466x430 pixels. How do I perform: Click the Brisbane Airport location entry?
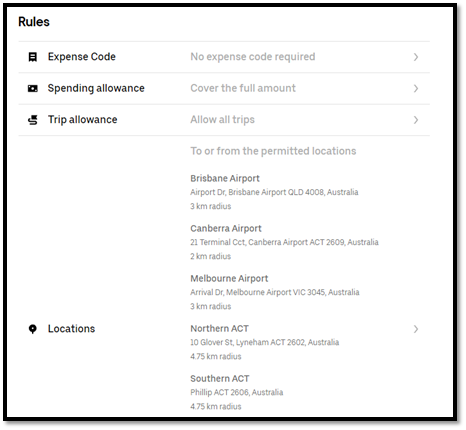274,192
